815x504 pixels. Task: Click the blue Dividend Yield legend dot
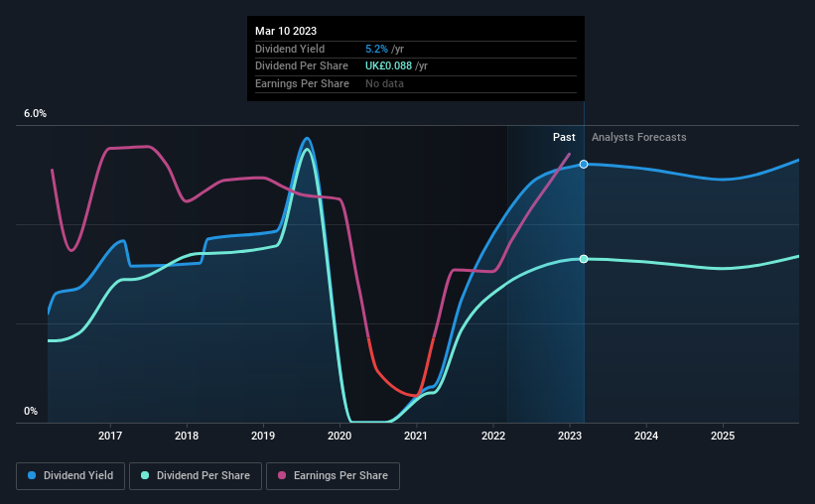[x=32, y=475]
